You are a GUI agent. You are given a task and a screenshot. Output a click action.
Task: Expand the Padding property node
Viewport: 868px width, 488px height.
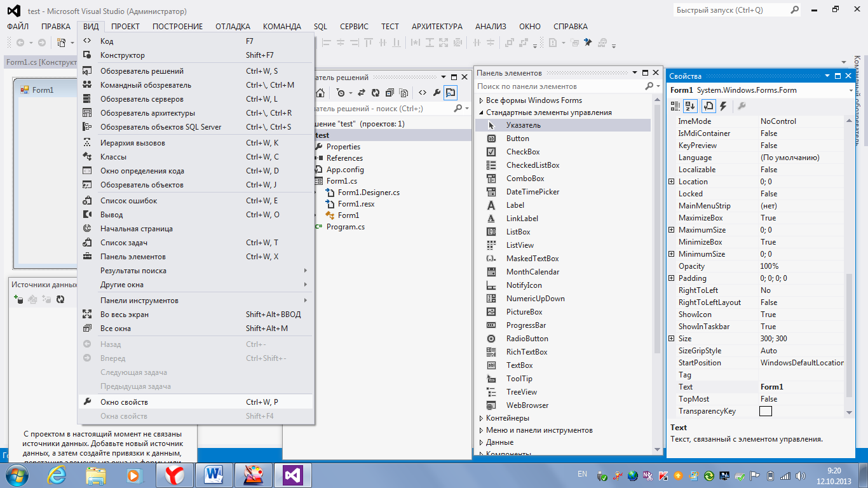[672, 278]
